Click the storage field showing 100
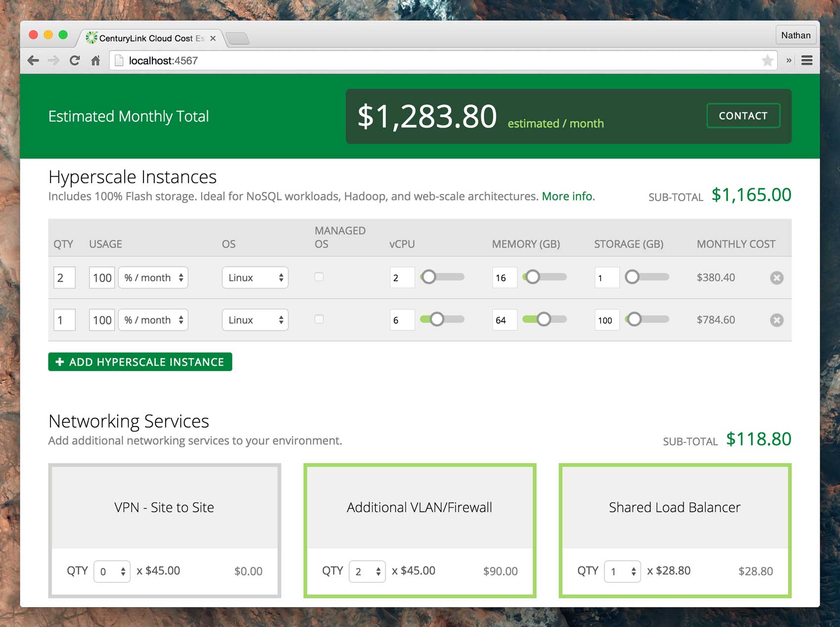 pyautogui.click(x=607, y=320)
